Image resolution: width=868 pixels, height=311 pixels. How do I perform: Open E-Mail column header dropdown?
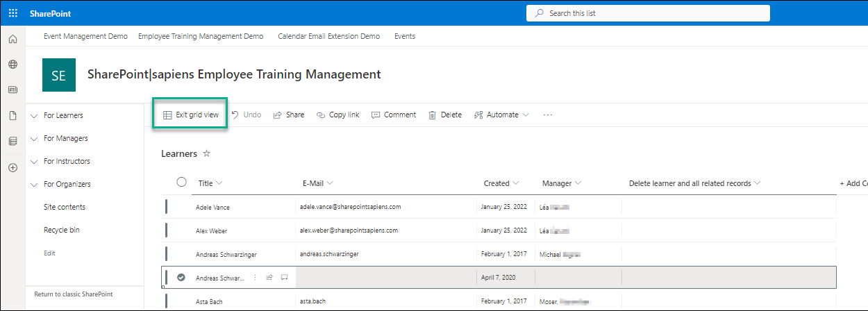pos(318,183)
